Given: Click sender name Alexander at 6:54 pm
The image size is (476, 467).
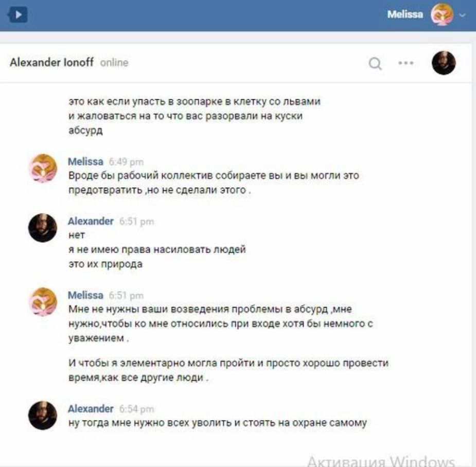Looking at the screenshot, I should pyautogui.click(x=91, y=409).
